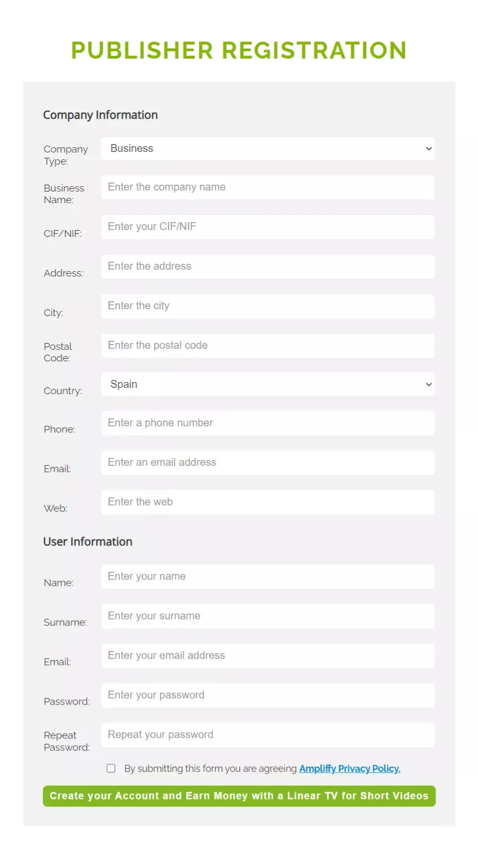Open the Ampliffy Privacy Policy link
Viewport: 479px width, 868px height.
click(350, 769)
